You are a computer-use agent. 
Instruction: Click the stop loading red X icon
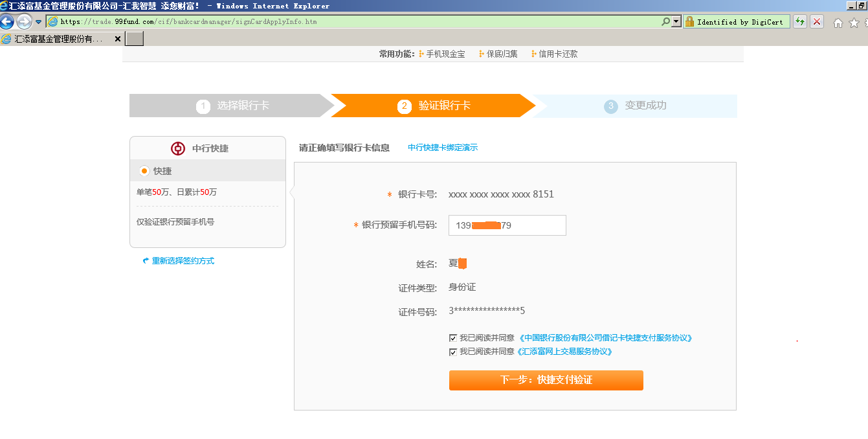click(x=817, y=21)
